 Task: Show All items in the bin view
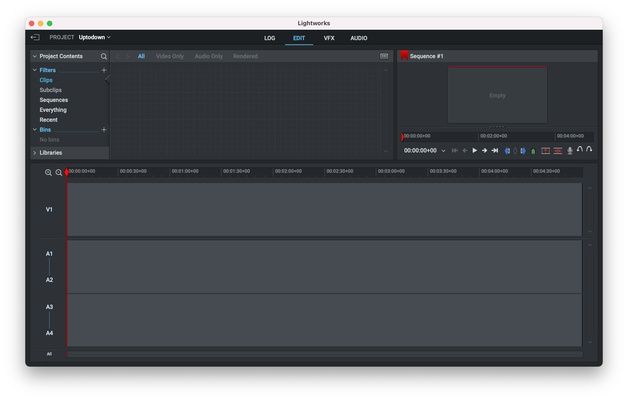(x=141, y=56)
